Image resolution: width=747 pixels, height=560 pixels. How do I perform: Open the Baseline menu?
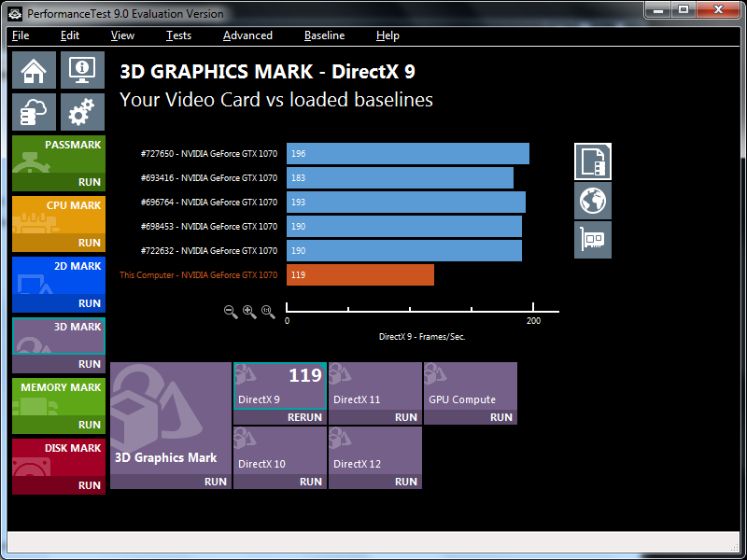tap(324, 35)
